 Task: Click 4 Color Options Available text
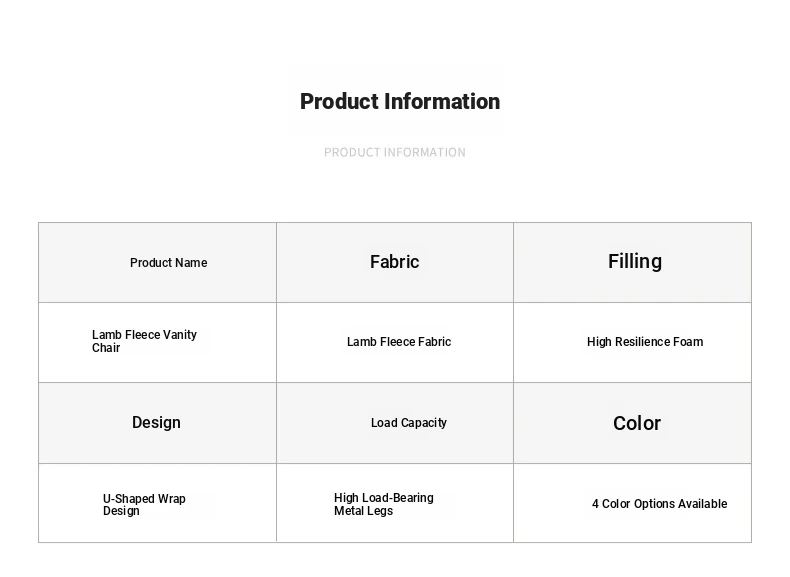pyautogui.click(x=660, y=504)
